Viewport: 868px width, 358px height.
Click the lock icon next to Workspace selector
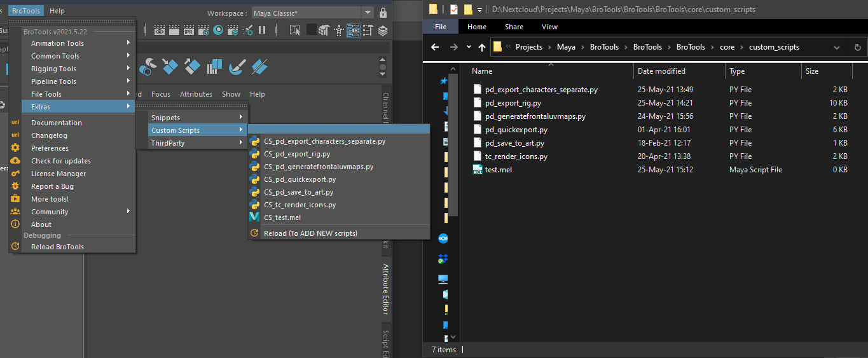coord(383,13)
